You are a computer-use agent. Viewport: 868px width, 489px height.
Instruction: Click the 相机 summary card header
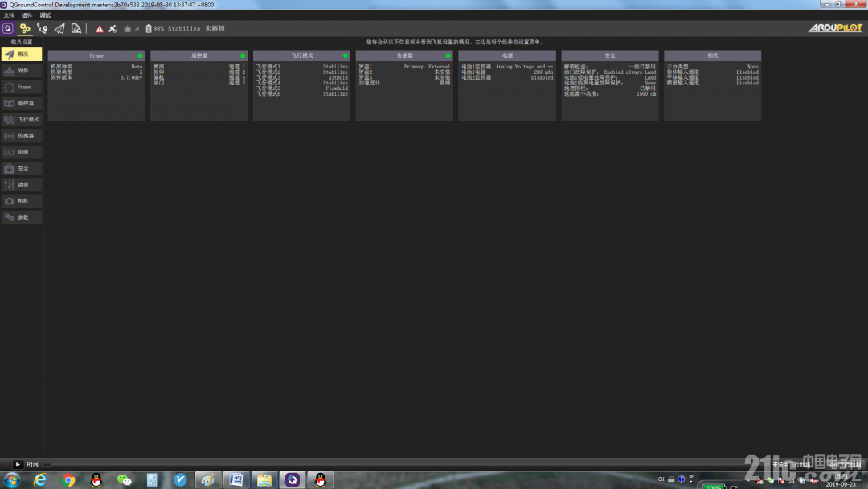(712, 56)
